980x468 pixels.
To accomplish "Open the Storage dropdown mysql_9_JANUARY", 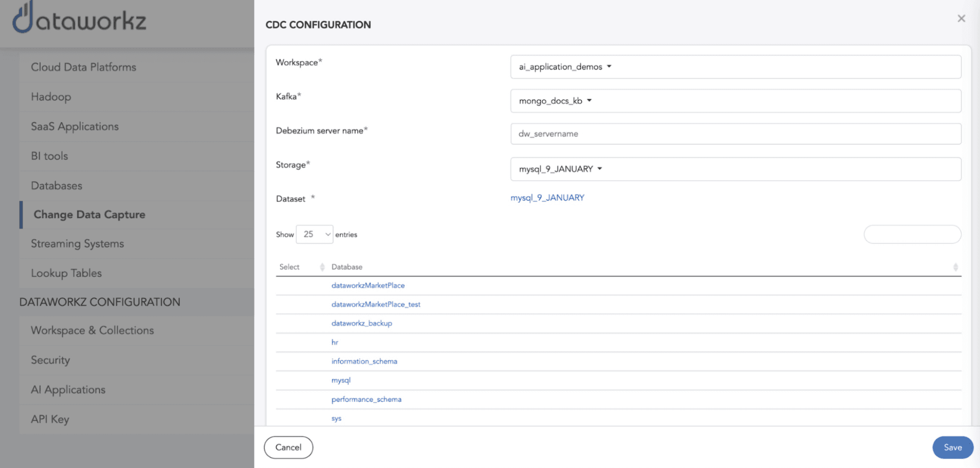I will [560, 169].
